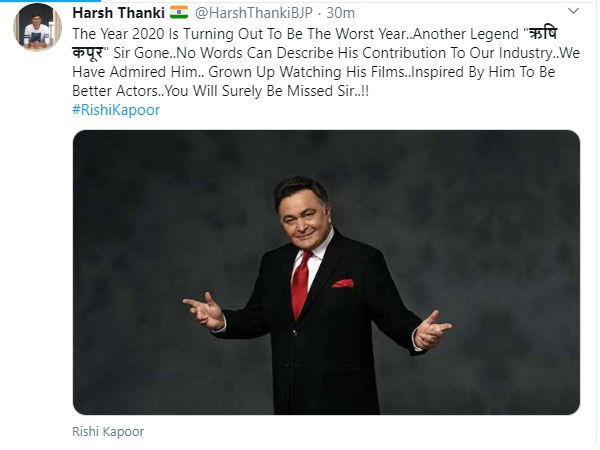Open the @HarshThankiBJP handle
600x450 pixels.
click(x=254, y=13)
